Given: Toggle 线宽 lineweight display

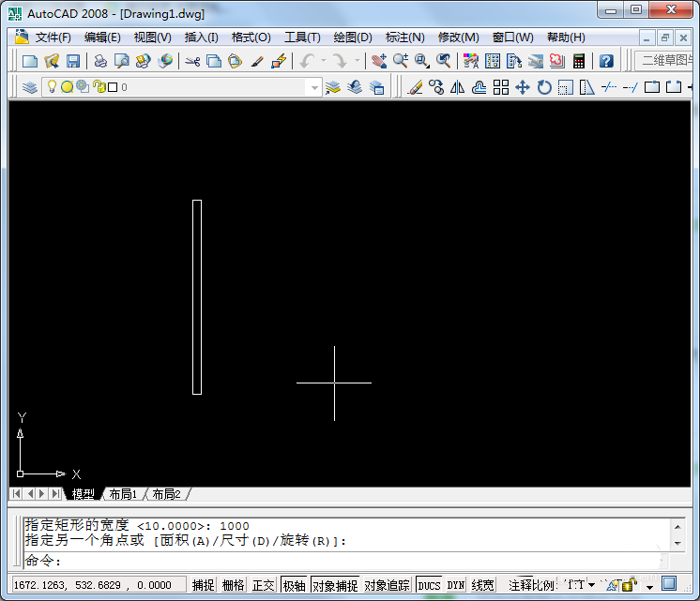Looking at the screenshot, I should (482, 585).
